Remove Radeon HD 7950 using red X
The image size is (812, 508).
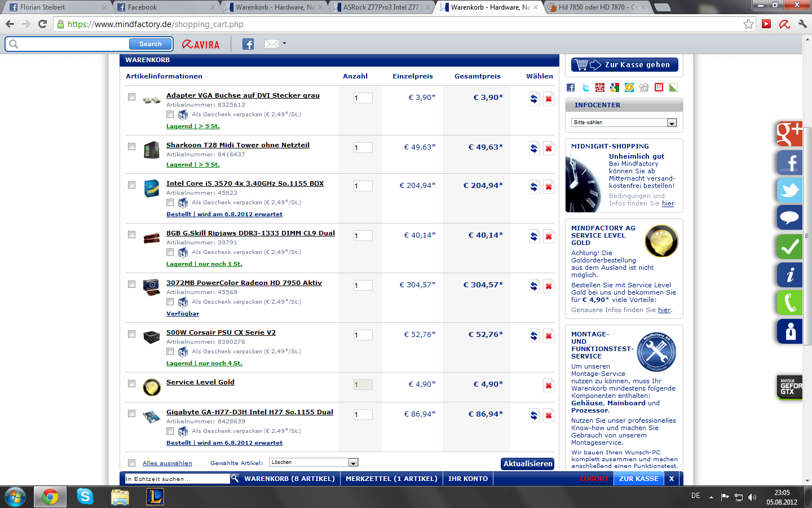tap(548, 286)
